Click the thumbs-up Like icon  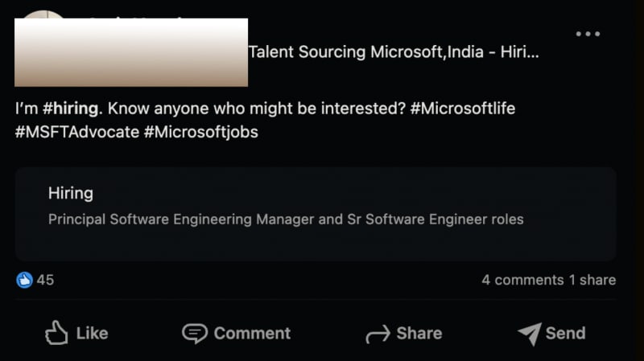(x=56, y=332)
